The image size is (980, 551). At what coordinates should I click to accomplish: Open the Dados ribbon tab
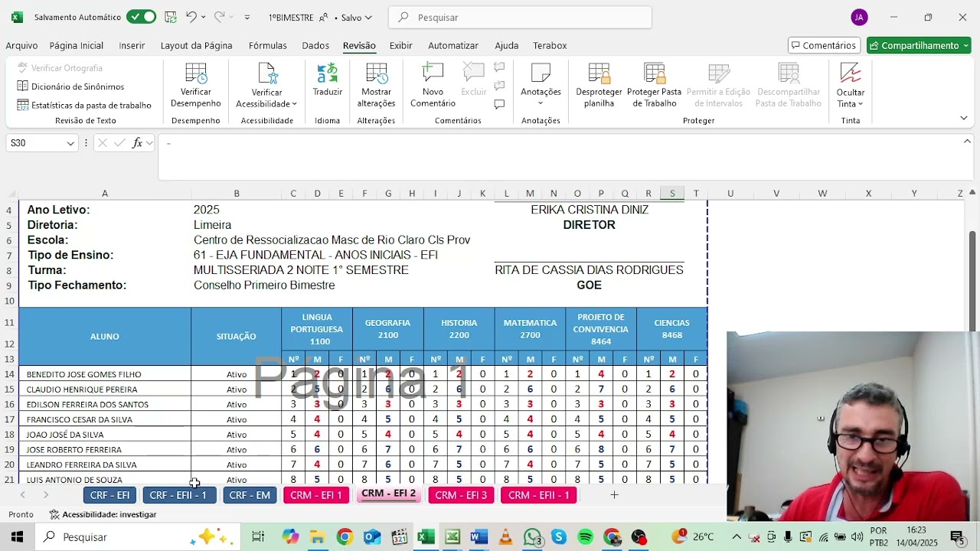315,46
